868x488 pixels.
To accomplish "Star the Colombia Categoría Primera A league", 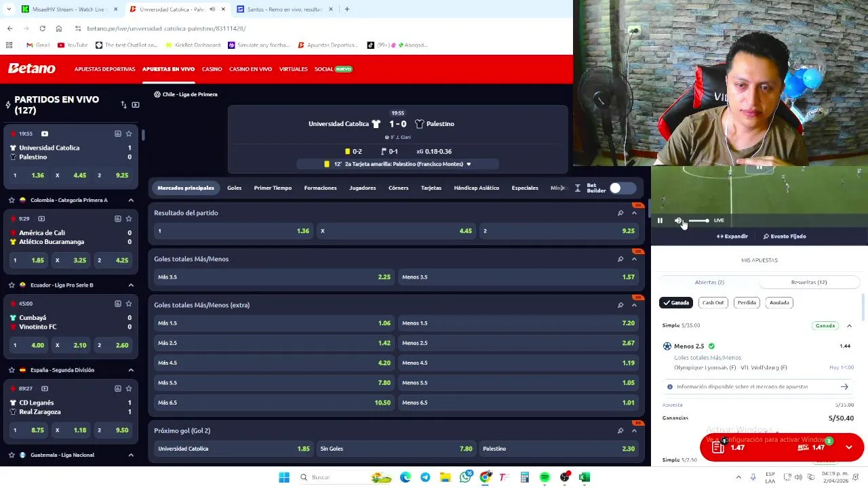I will [12, 200].
